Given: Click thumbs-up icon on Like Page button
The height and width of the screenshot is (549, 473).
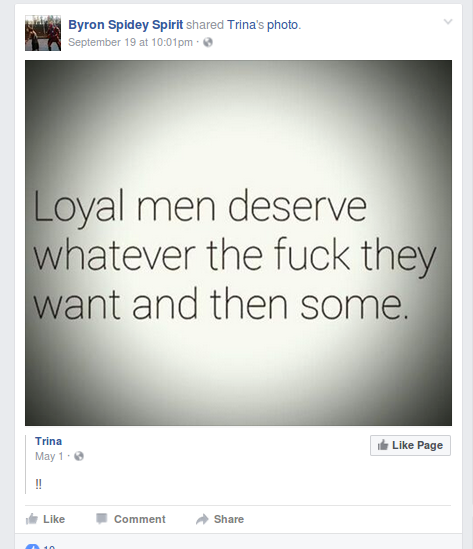Looking at the screenshot, I should [x=383, y=445].
